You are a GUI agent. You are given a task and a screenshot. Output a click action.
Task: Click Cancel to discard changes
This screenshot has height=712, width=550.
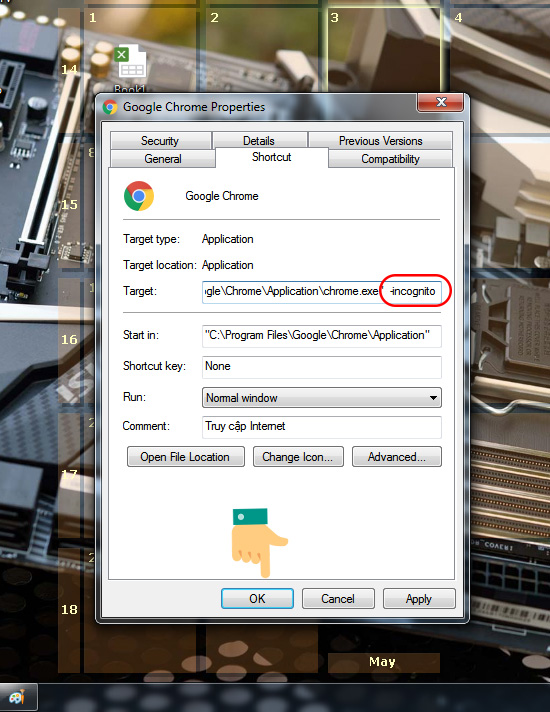click(x=338, y=598)
